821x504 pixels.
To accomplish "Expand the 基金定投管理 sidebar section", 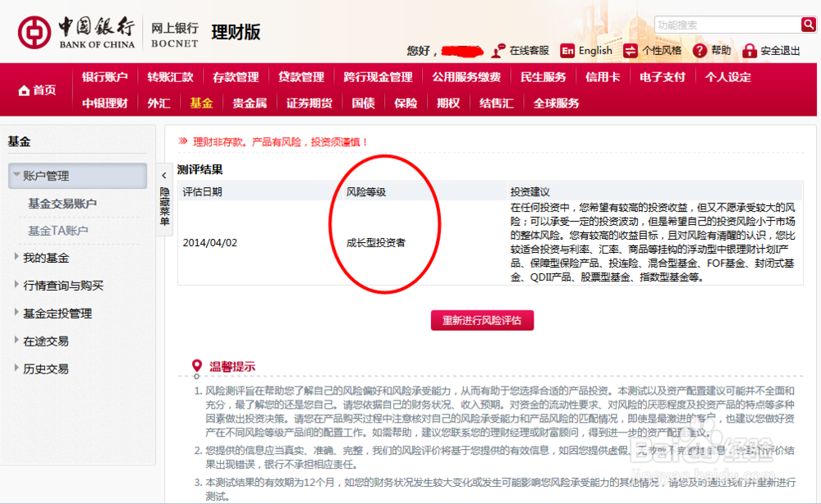I will point(57,313).
